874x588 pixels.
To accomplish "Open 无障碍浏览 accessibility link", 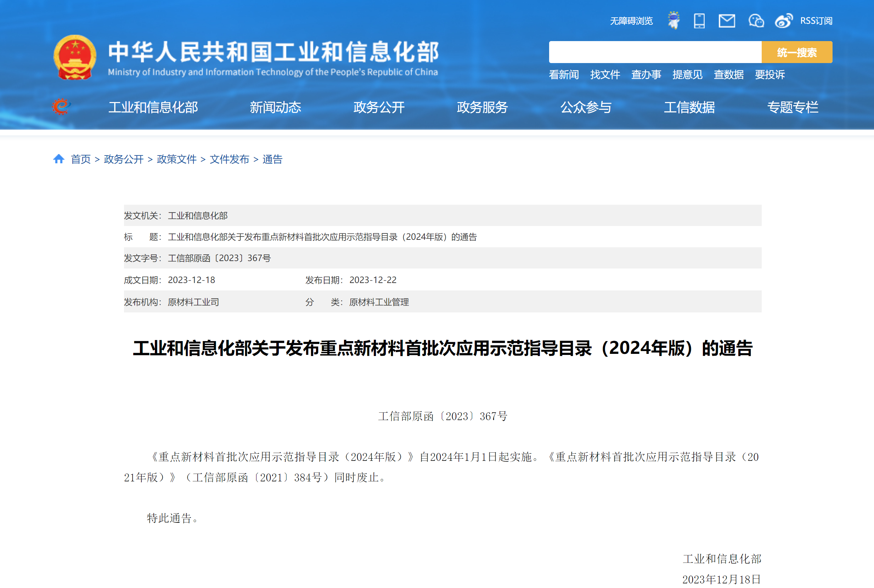I will [631, 21].
